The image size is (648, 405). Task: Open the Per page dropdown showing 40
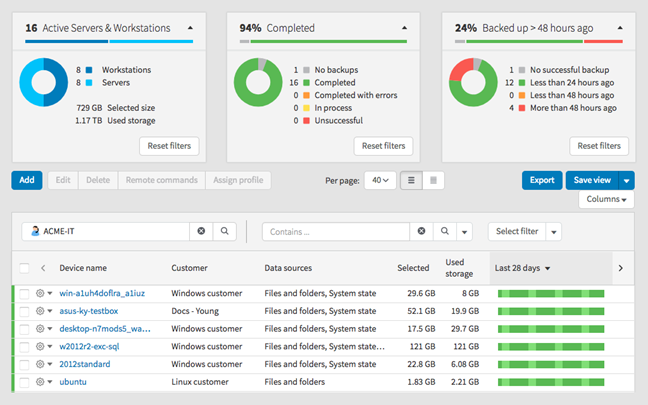coord(381,181)
